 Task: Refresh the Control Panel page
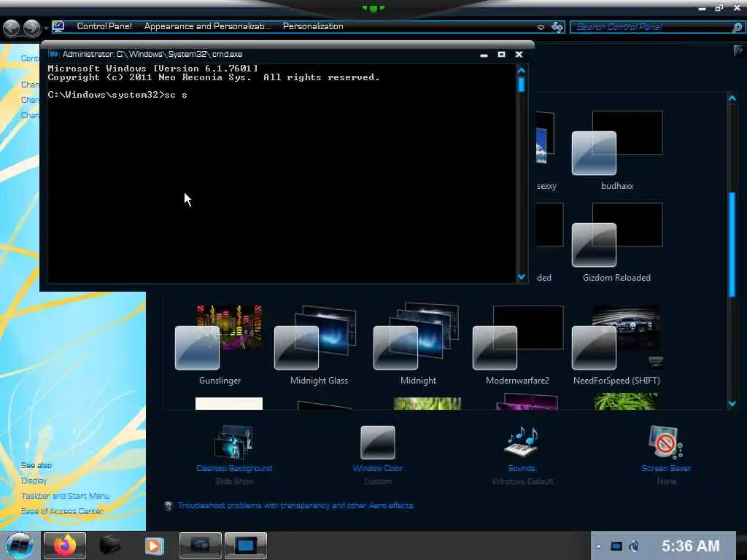click(x=557, y=27)
